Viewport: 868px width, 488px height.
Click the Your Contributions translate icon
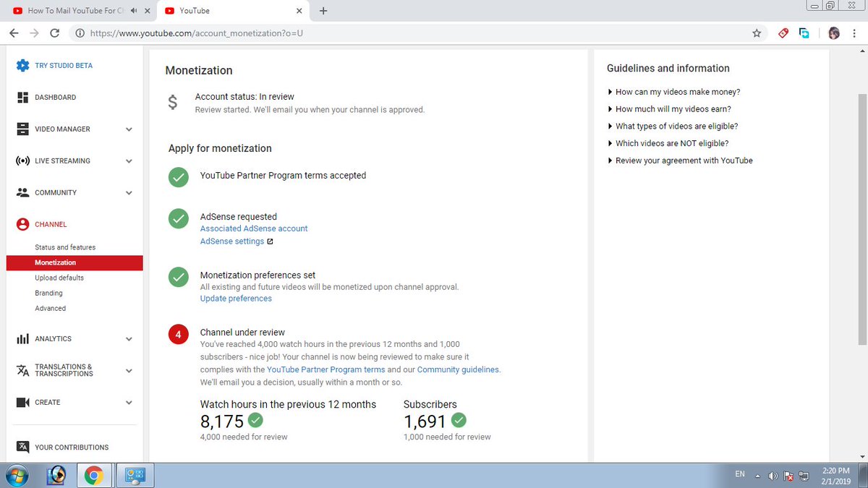[22, 447]
